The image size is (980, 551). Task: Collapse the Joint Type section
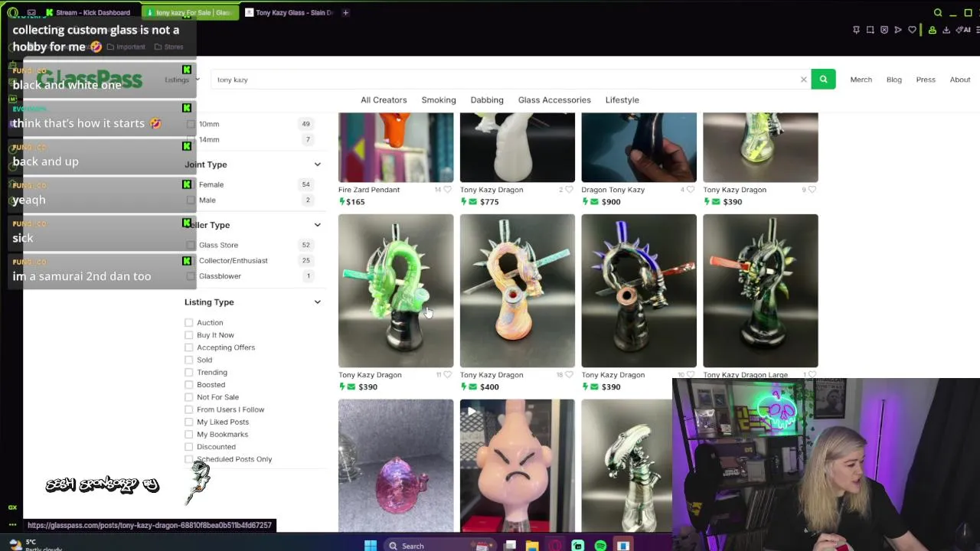point(317,165)
